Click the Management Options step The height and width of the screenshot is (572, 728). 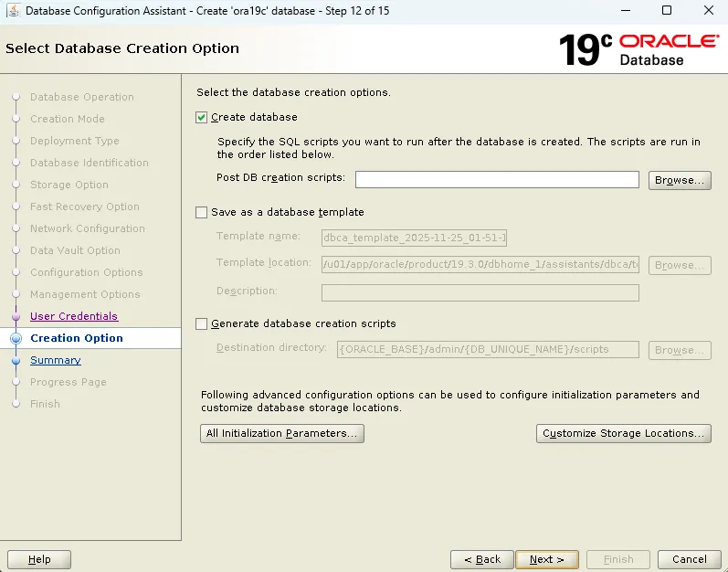click(85, 294)
